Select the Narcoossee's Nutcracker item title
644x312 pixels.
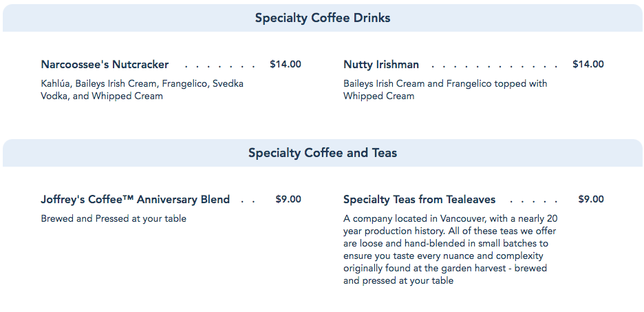point(105,65)
